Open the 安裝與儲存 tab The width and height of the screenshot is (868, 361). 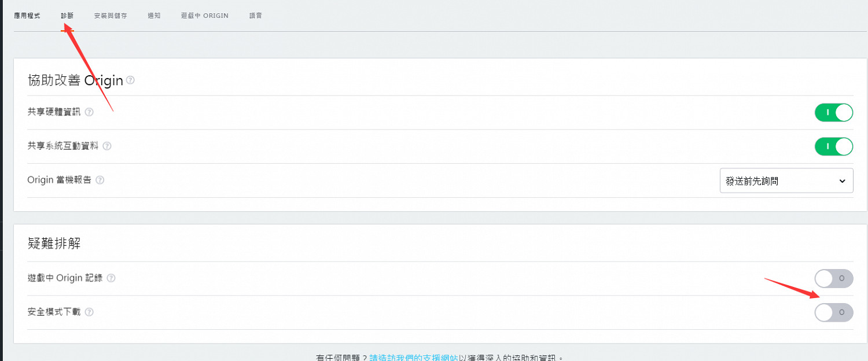[111, 16]
